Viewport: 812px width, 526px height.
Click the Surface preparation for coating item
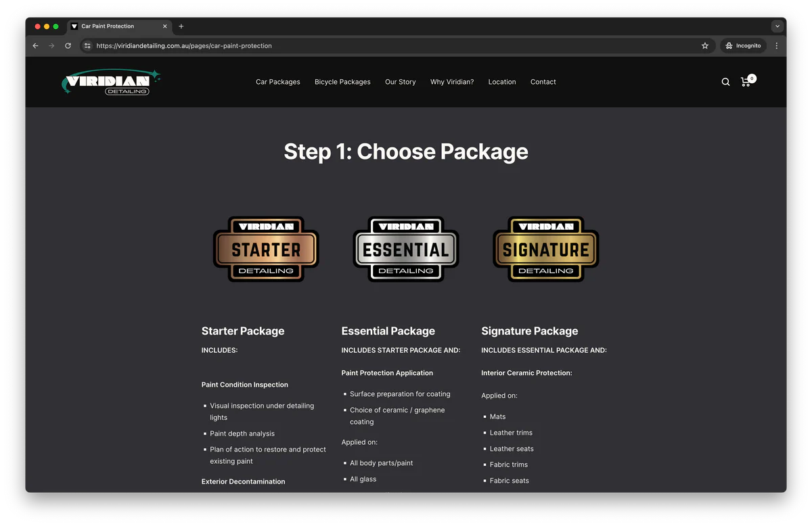point(400,394)
